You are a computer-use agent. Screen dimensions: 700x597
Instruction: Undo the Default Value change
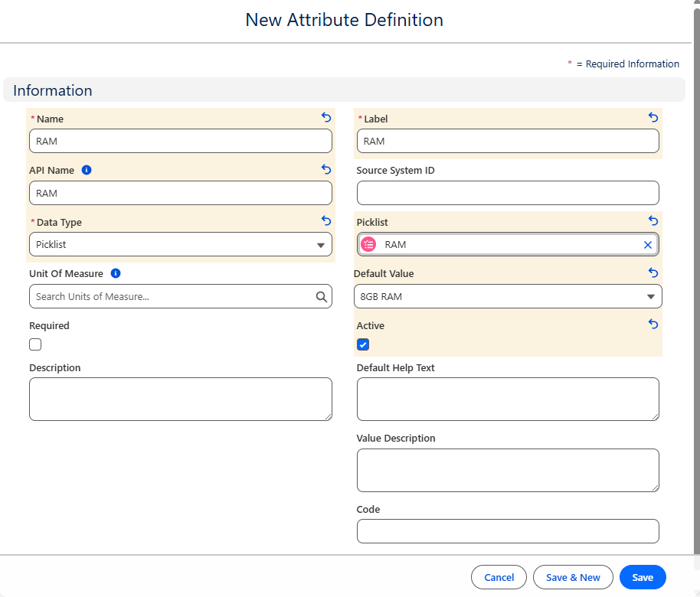point(653,273)
